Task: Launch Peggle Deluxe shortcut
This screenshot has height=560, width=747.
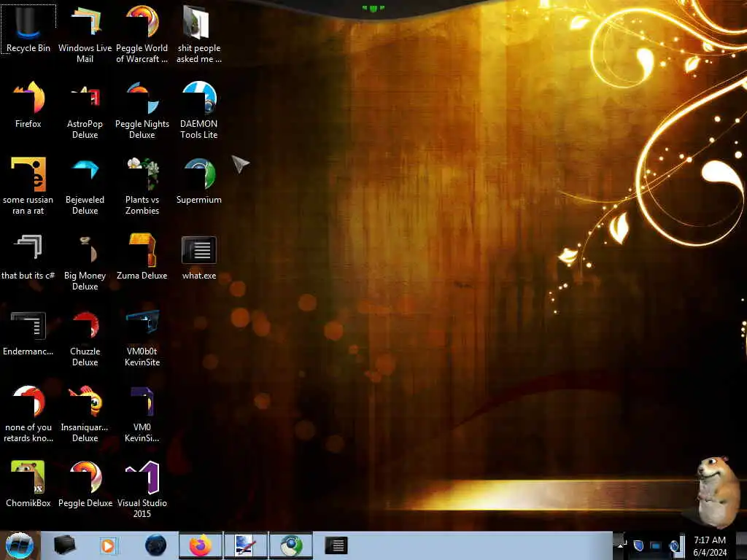Action: click(85, 484)
